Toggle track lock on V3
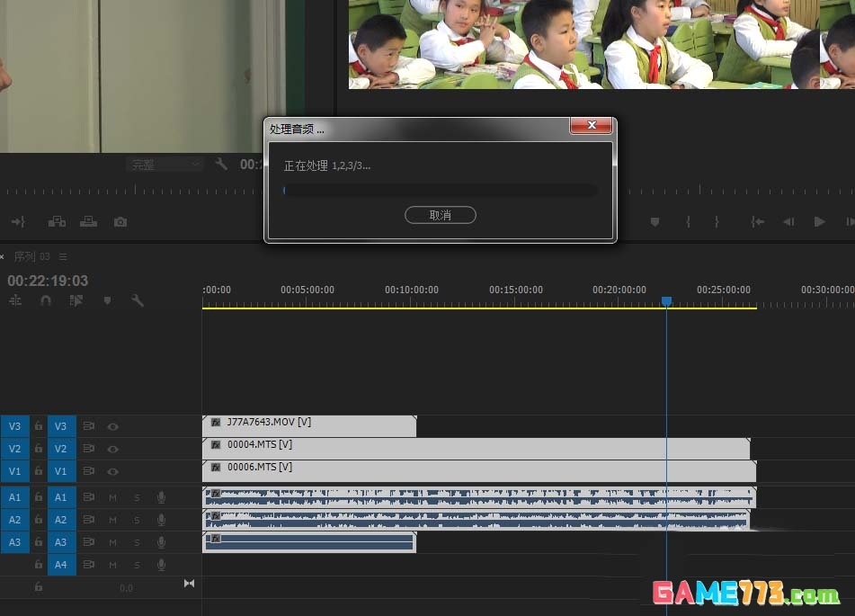 pyautogui.click(x=38, y=425)
